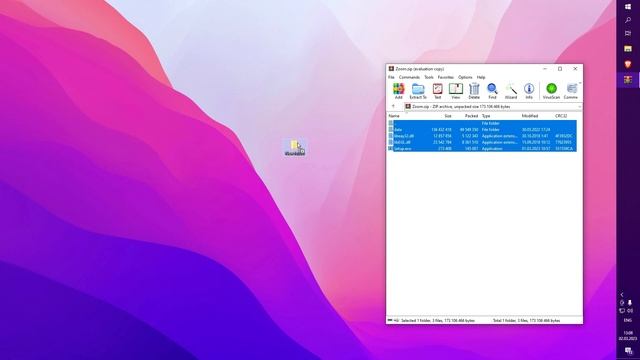Open taskbar Search magnifier
640x360 pixels.
[x=628, y=20]
